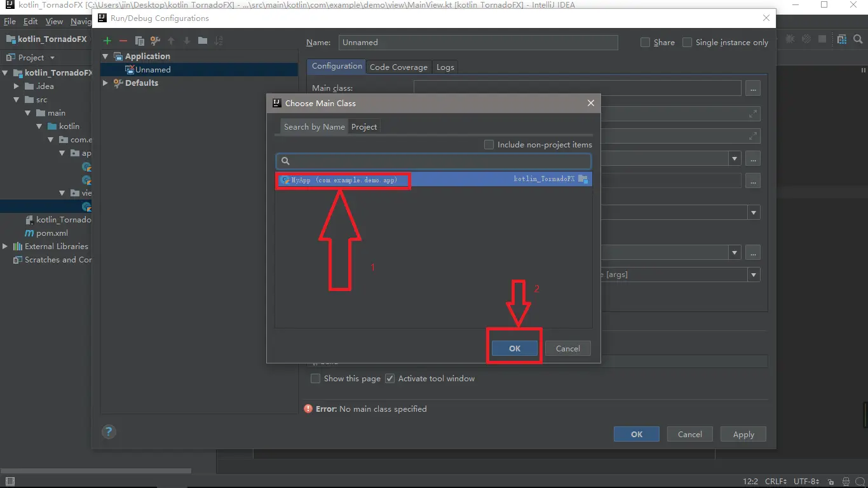Image resolution: width=868 pixels, height=488 pixels.
Task: Click the move configuration up arrow
Action: coord(171,41)
